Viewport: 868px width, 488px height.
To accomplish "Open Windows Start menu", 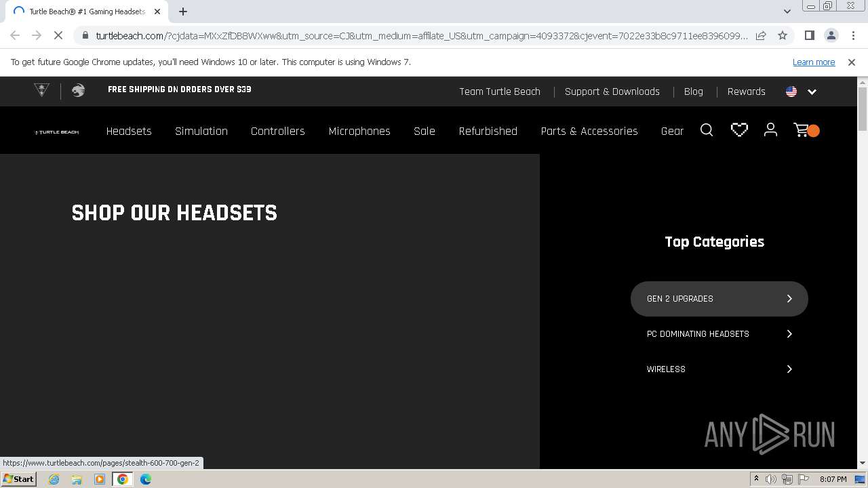I will [x=18, y=479].
